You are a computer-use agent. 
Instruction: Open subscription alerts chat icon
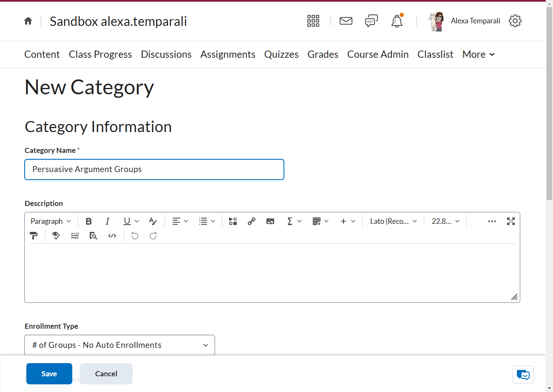click(x=372, y=21)
